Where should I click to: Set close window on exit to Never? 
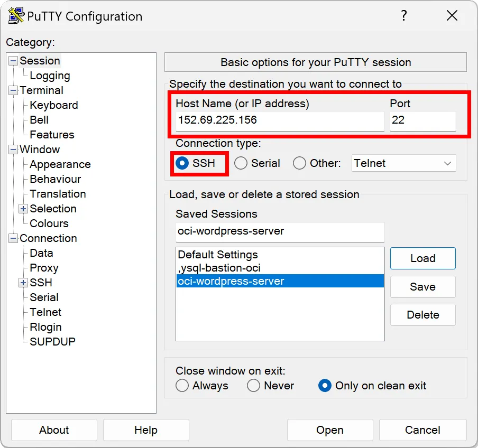[x=254, y=386]
